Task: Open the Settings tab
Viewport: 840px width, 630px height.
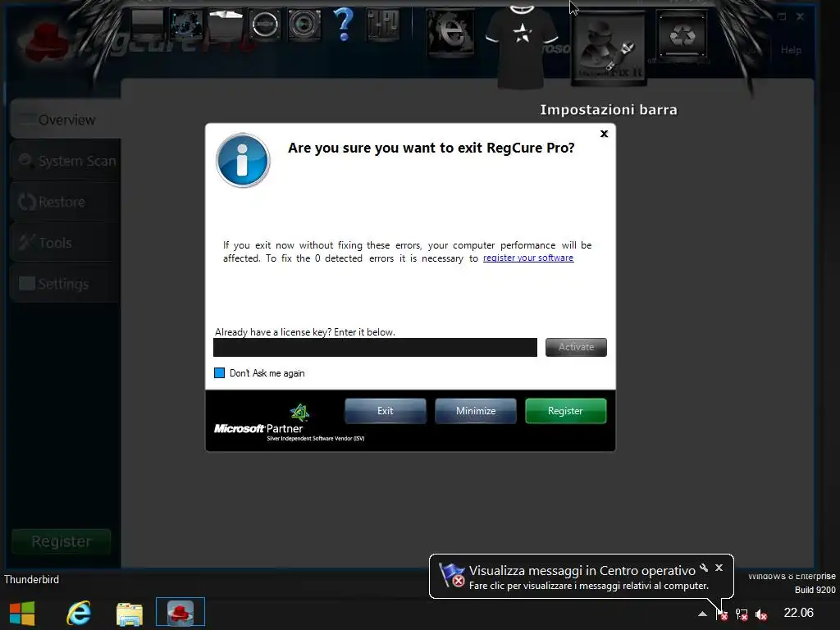Action: (66, 283)
